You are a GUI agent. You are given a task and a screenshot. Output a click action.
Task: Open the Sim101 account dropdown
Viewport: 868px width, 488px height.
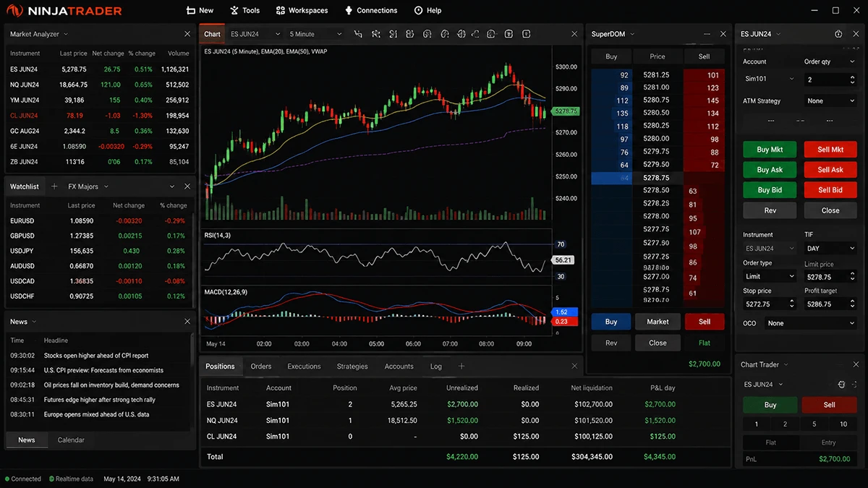click(770, 79)
